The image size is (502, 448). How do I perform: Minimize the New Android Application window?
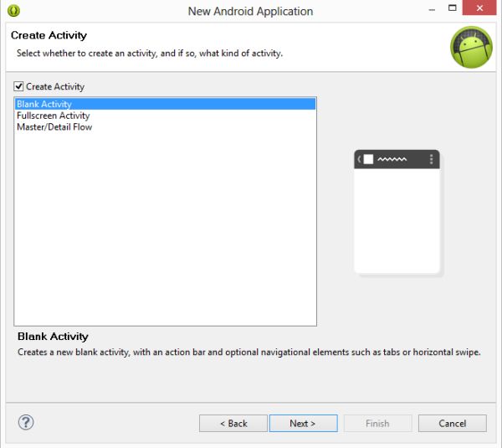click(x=432, y=9)
